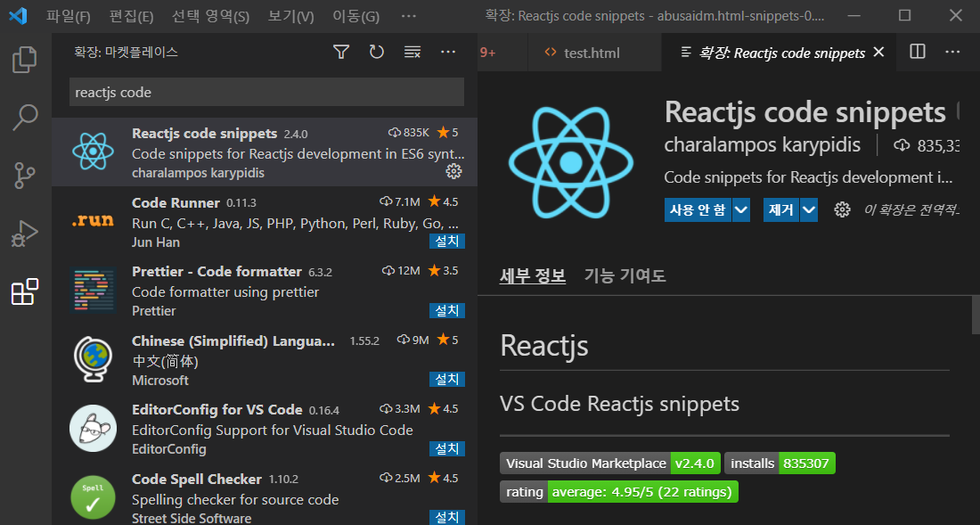This screenshot has height=525, width=980.
Task: Click 설치 for Prettier - Code formatter
Action: click(447, 310)
